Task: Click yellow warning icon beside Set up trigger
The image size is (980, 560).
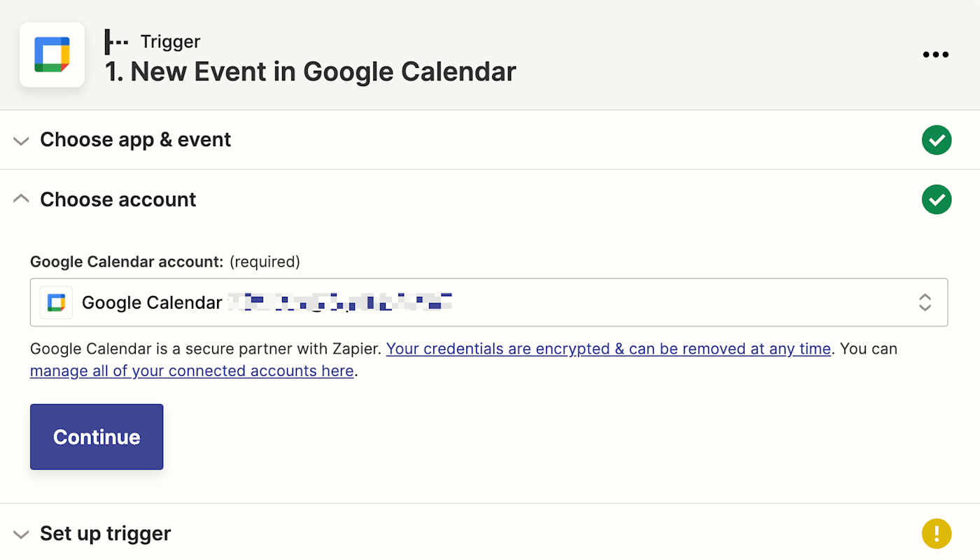Action: tap(936, 533)
